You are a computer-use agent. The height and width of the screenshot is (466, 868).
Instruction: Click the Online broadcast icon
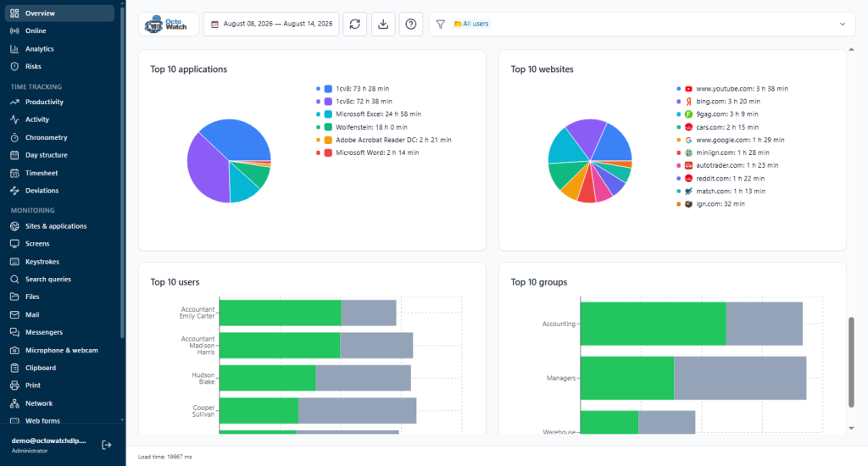(x=14, y=31)
